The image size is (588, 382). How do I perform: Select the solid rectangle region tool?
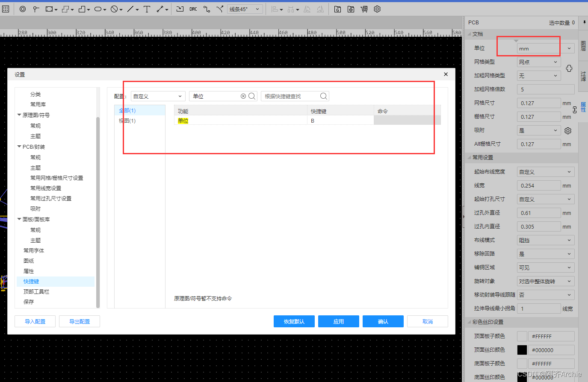coord(49,9)
